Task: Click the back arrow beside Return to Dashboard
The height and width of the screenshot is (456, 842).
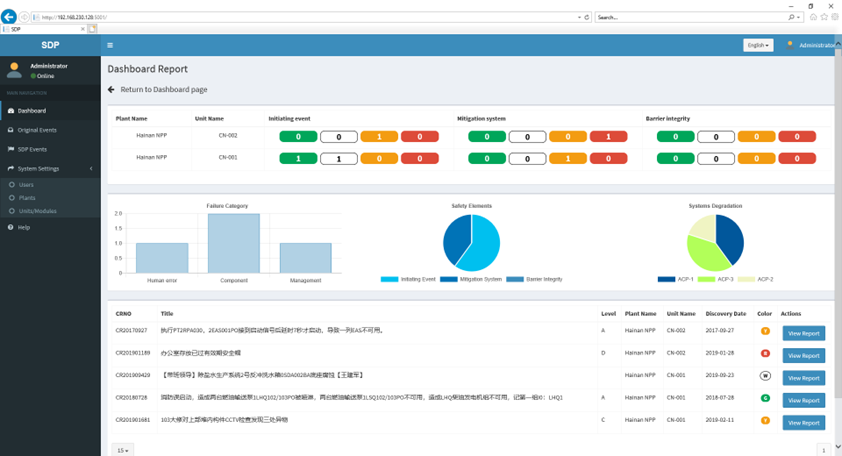Action: click(112, 90)
